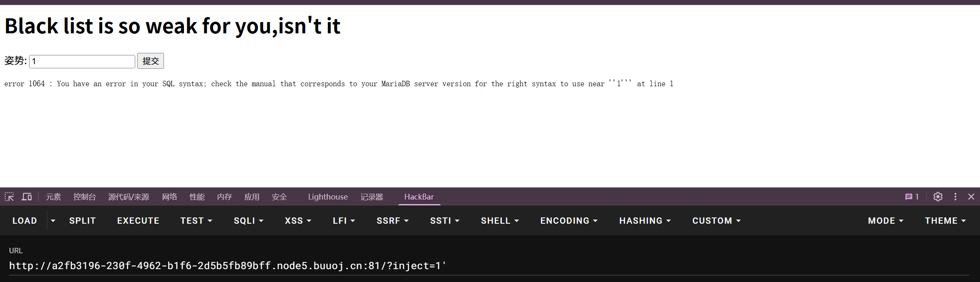Screen dimensions: 980x282
Task: Click the SPLIT button
Action: [x=82, y=221]
